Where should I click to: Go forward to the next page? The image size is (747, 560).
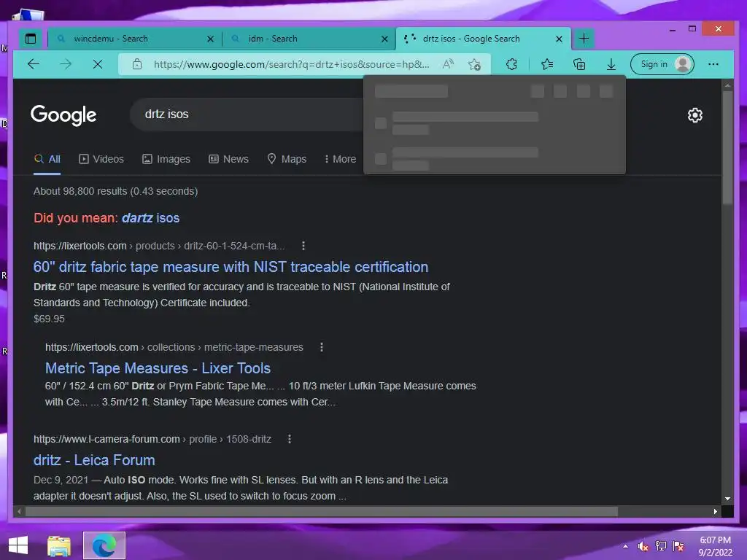[66, 64]
